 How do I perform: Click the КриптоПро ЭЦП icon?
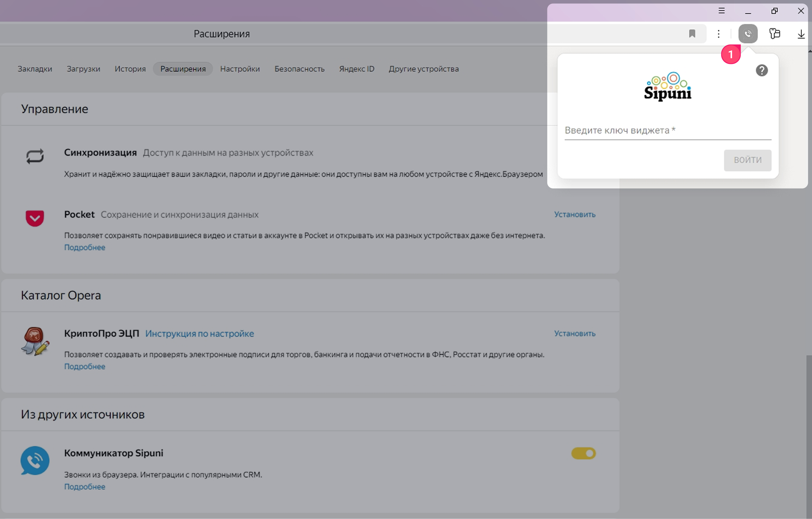pyautogui.click(x=35, y=341)
